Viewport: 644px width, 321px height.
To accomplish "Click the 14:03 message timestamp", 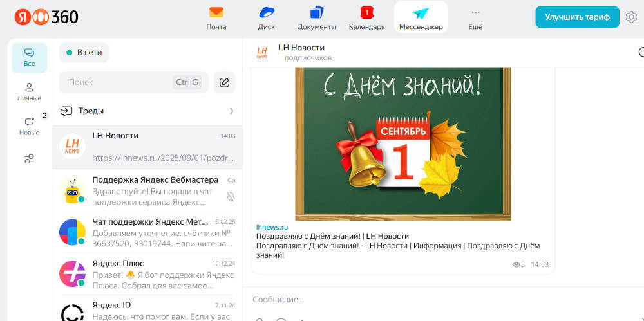I will [x=540, y=265].
